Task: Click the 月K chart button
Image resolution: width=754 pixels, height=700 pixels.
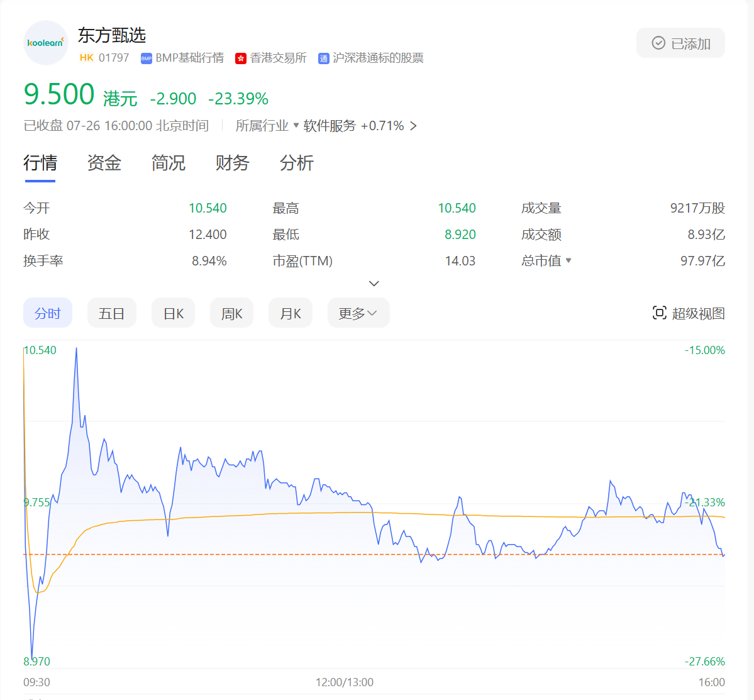Action: [x=291, y=313]
